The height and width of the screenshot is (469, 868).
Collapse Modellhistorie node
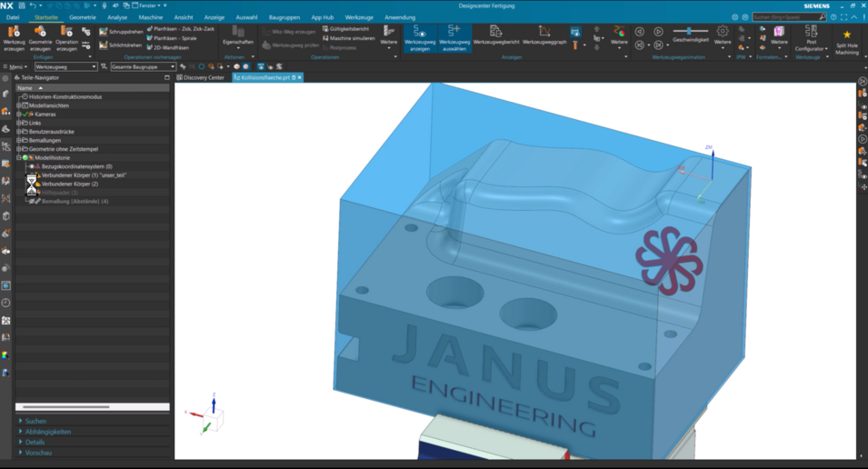[x=18, y=158]
